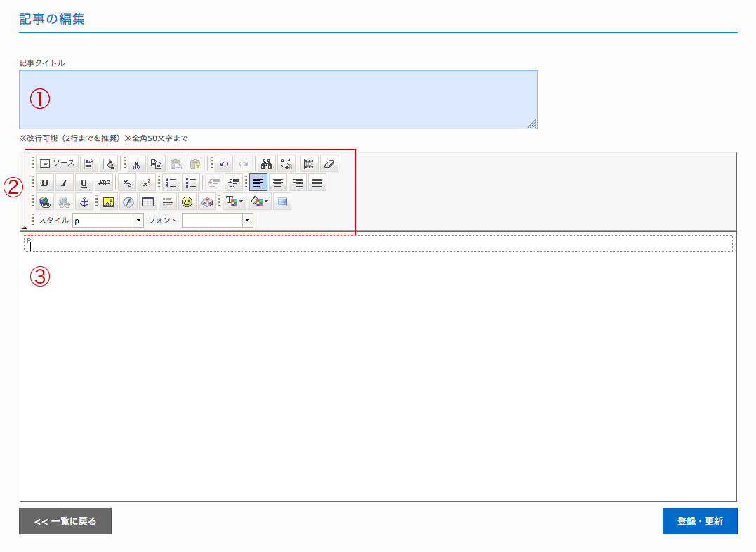Click the eraser Remove Format icon
Screen dimensions: 756x552
tap(329, 164)
